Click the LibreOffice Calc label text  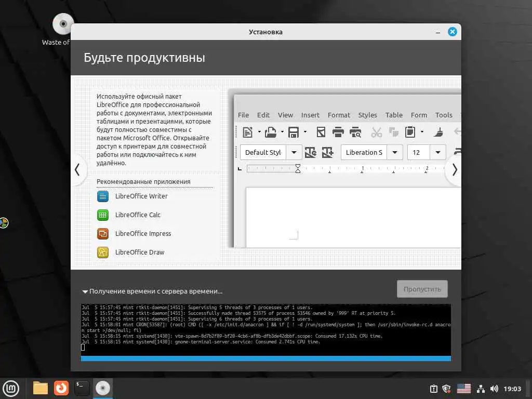point(138,215)
